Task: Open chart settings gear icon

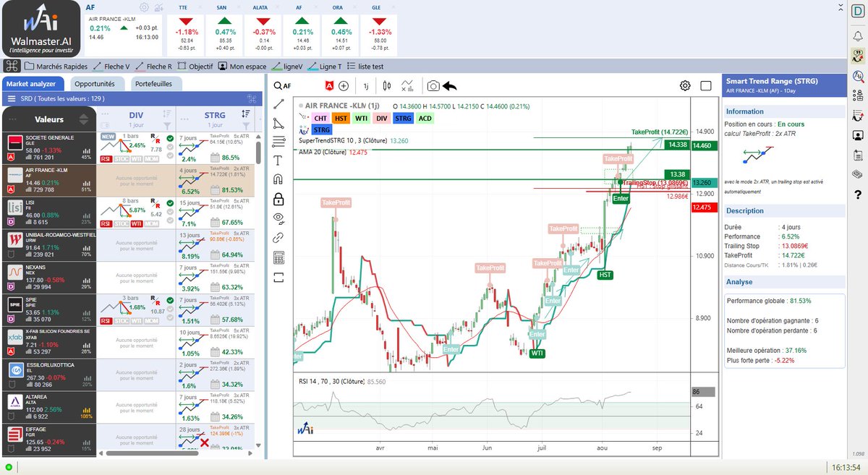Action: pos(685,85)
